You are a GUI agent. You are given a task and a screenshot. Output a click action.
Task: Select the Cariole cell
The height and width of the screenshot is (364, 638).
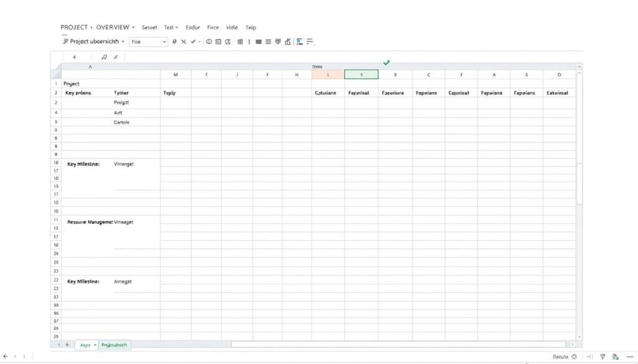[x=121, y=123]
